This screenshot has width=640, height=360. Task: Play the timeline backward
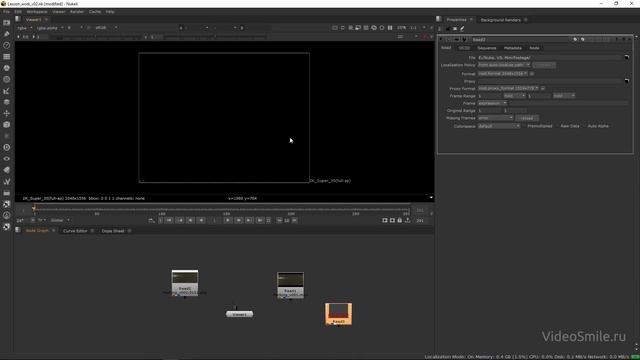click(201, 220)
